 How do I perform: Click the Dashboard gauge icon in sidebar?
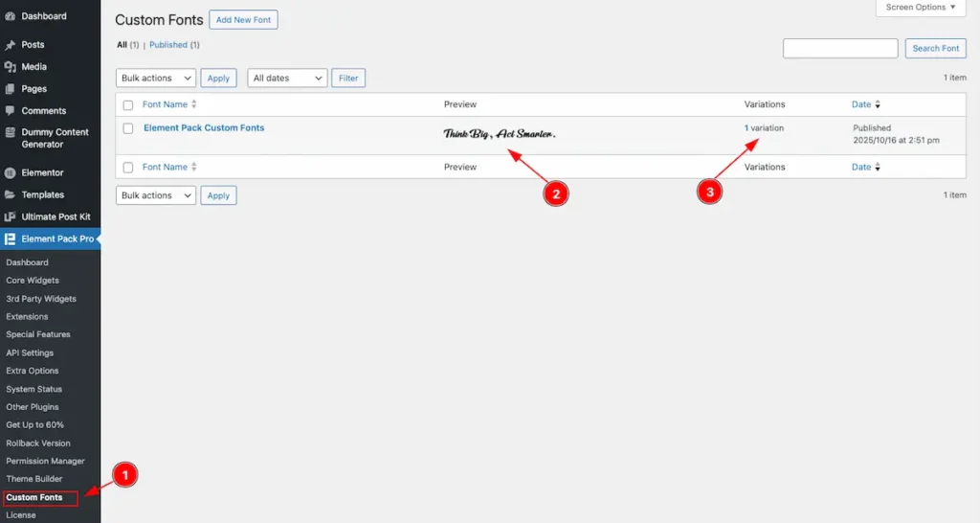(11, 16)
